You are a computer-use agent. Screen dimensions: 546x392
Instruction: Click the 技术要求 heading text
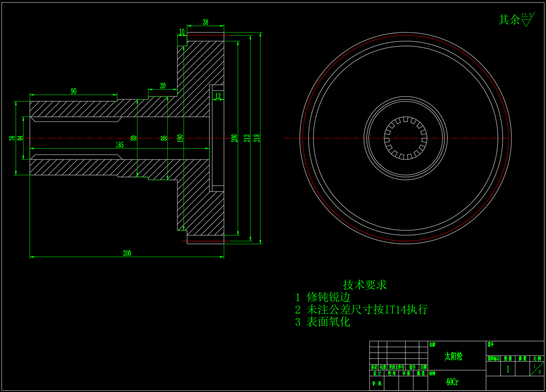(x=364, y=285)
